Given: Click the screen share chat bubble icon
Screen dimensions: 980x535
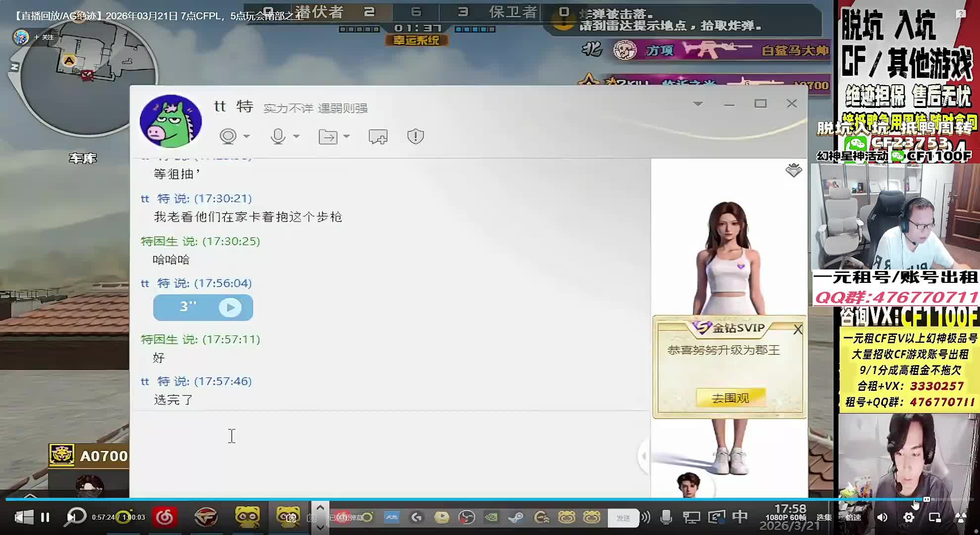Looking at the screenshot, I should tap(378, 136).
